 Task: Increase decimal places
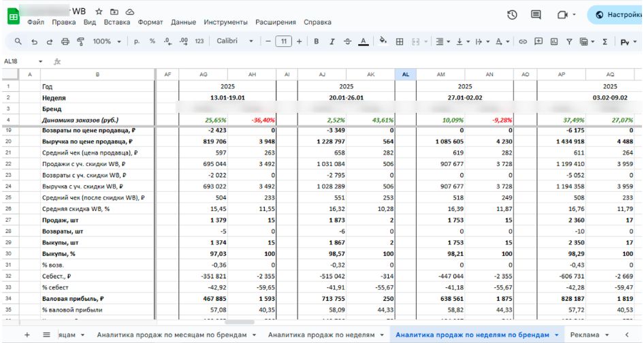pyautogui.click(x=184, y=41)
